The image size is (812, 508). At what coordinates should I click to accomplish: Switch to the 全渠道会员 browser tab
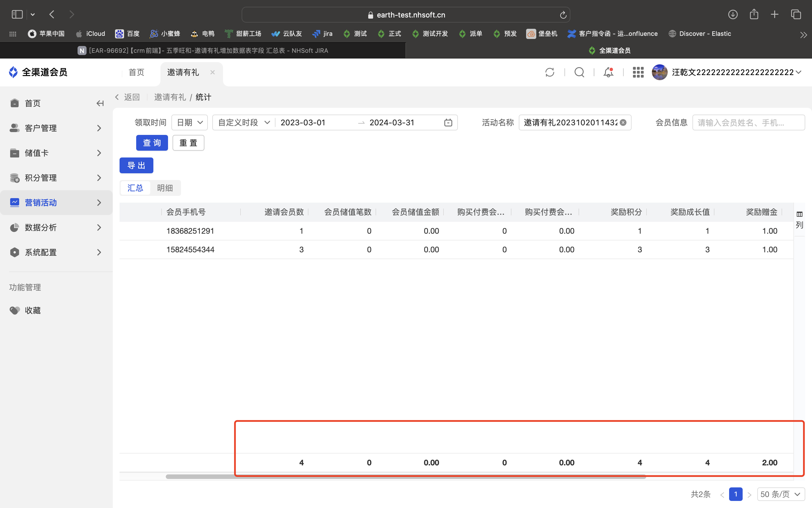pos(609,51)
